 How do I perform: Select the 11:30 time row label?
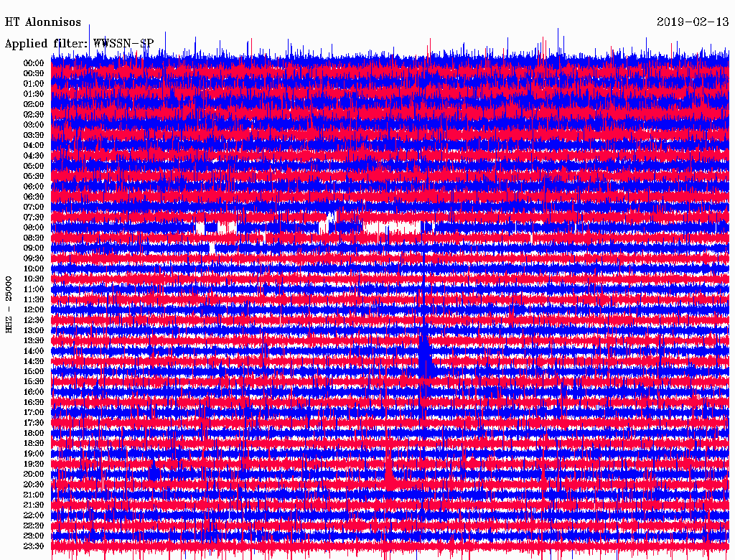34,299
